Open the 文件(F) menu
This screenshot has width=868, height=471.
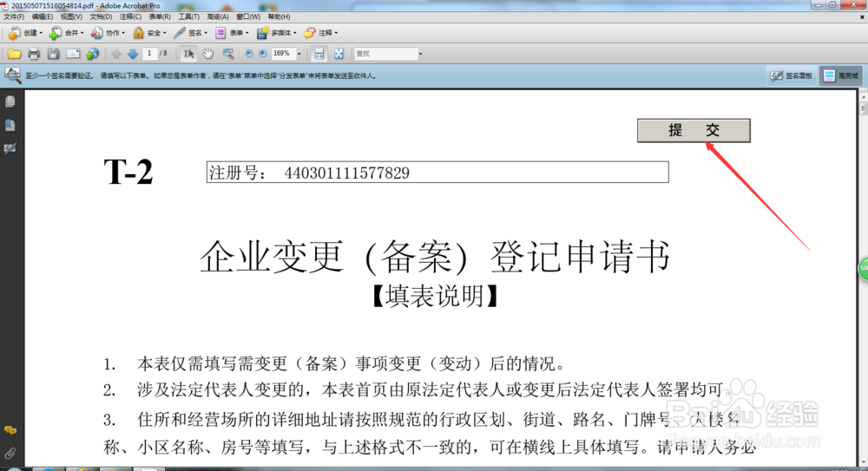point(14,17)
